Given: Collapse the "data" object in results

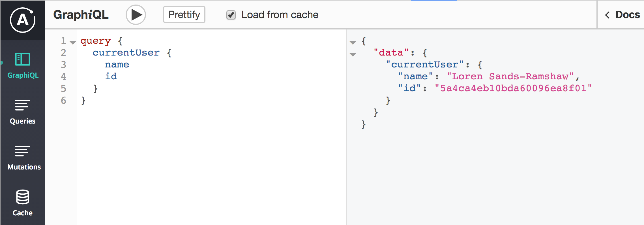Looking at the screenshot, I should tap(353, 55).
